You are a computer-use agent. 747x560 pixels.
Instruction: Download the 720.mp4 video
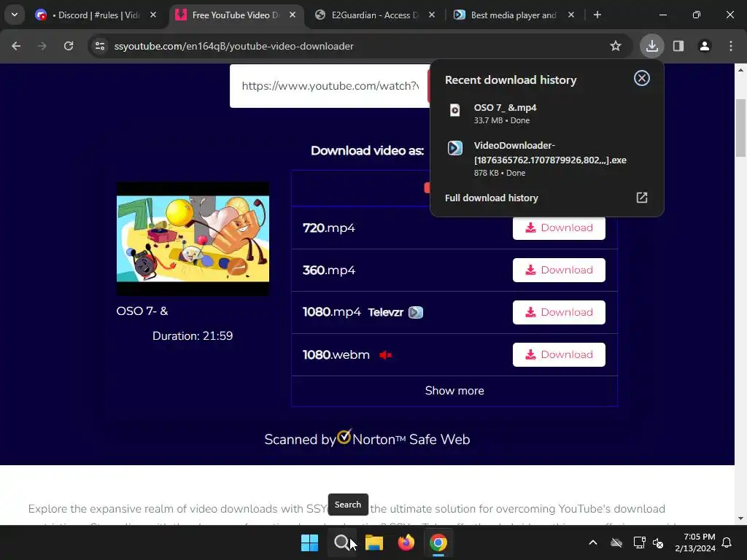(x=559, y=228)
